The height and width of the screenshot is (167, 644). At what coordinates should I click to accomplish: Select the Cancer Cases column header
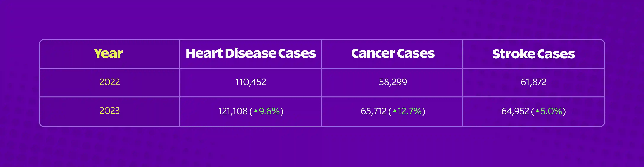pyautogui.click(x=393, y=54)
